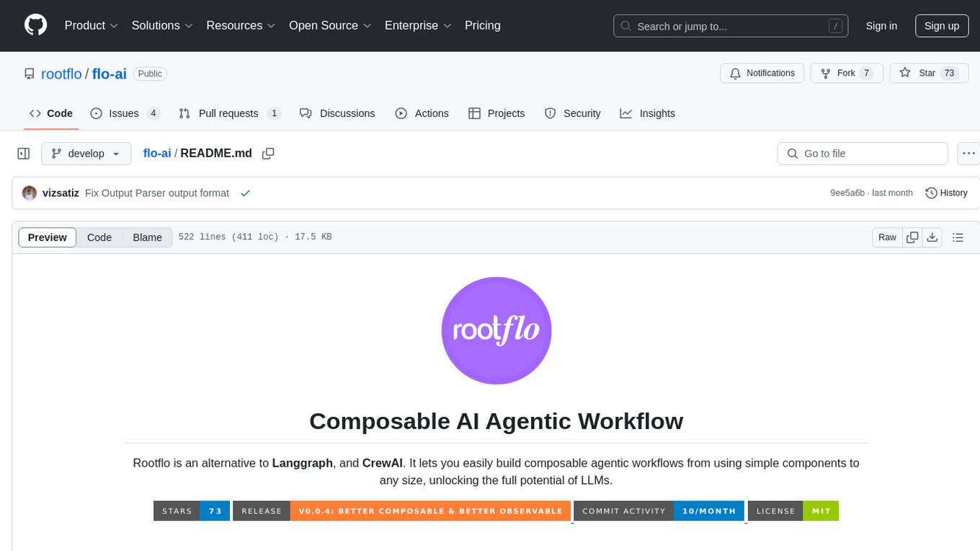The height and width of the screenshot is (551, 980).
Task: Expand the Open Source menu
Action: point(330,25)
